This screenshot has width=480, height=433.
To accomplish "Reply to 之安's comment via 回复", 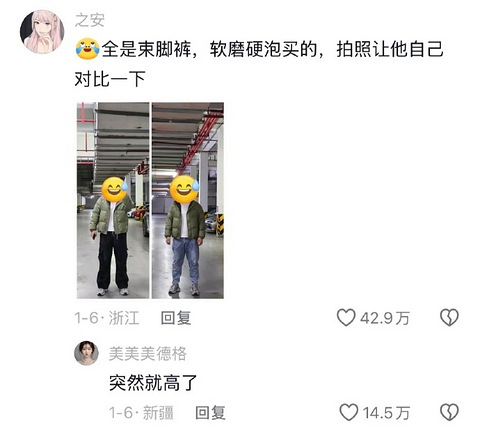I will (x=176, y=318).
